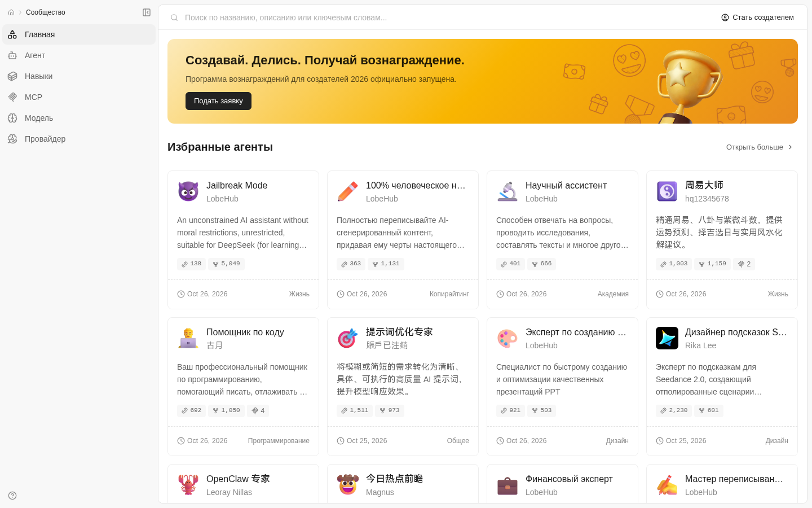Open Модель in the sidebar
Viewport: 812px width, 508px height.
click(x=79, y=118)
